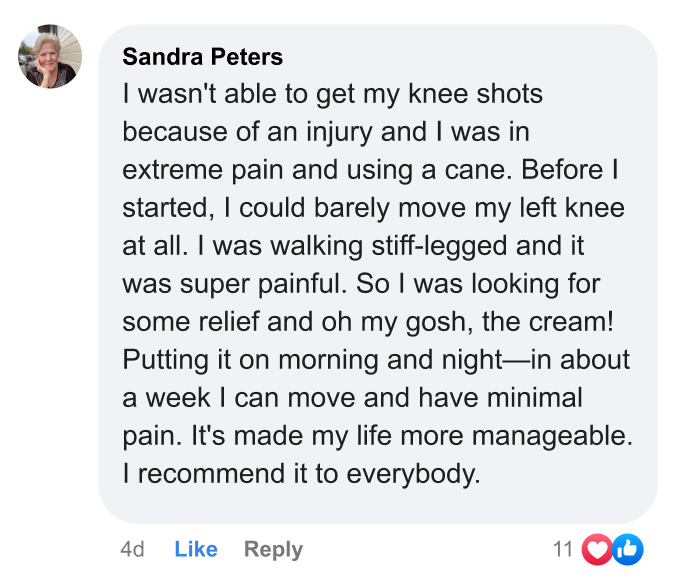The height and width of the screenshot is (580, 676).
Task: Click the sentence "I recommend it to everybody."
Action: click(x=301, y=474)
